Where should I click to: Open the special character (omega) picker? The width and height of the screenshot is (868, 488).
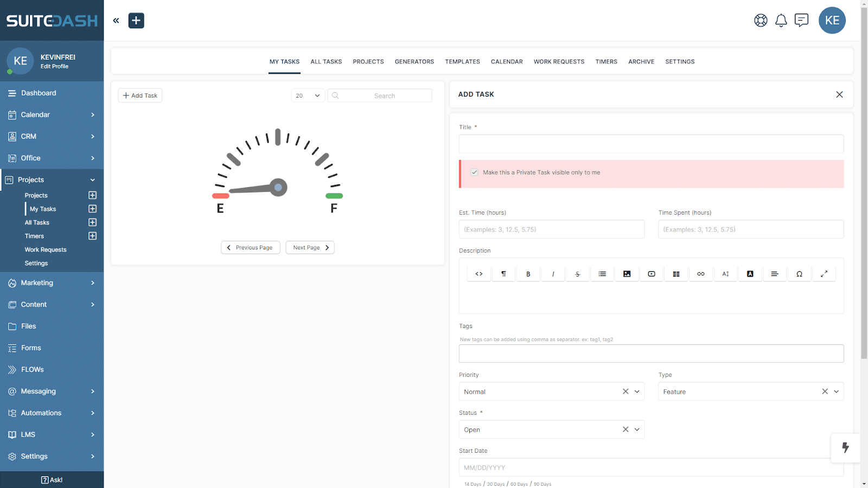click(x=799, y=273)
